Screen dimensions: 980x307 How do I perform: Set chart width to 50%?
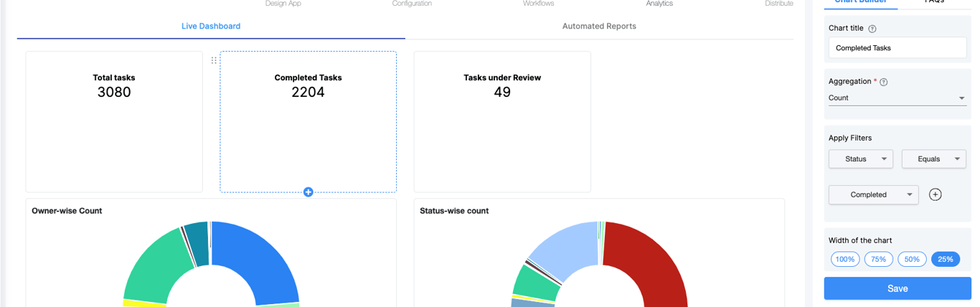click(912, 260)
